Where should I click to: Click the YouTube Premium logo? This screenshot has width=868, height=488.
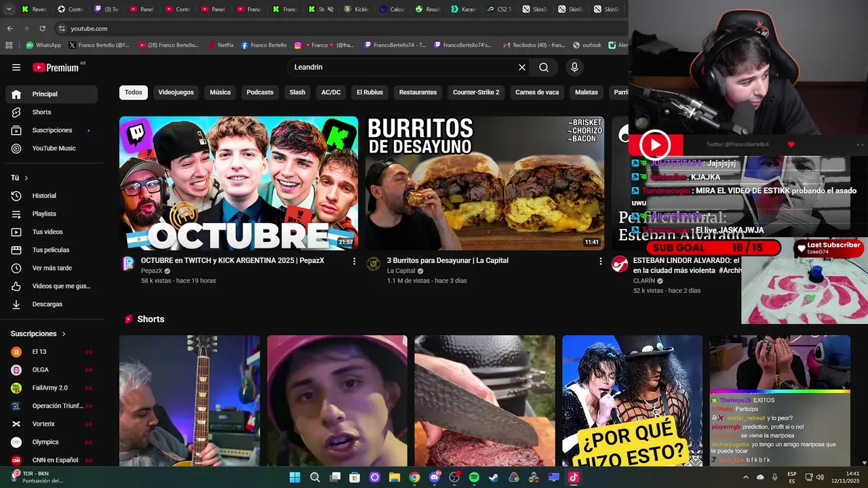(56, 67)
